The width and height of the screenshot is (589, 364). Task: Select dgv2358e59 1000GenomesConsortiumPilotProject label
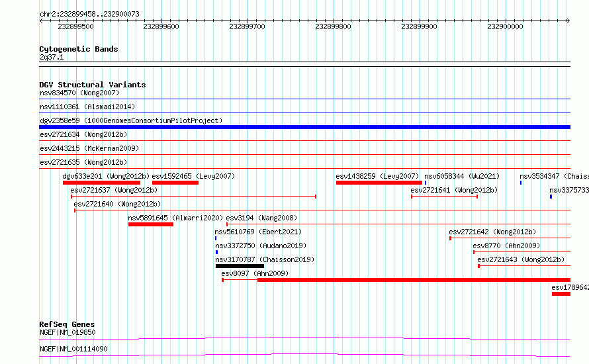click(131, 120)
